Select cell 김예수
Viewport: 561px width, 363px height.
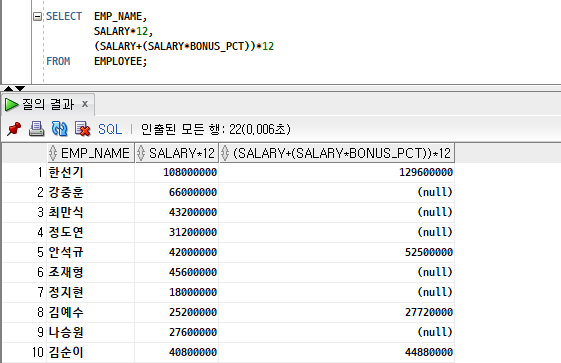91,313
